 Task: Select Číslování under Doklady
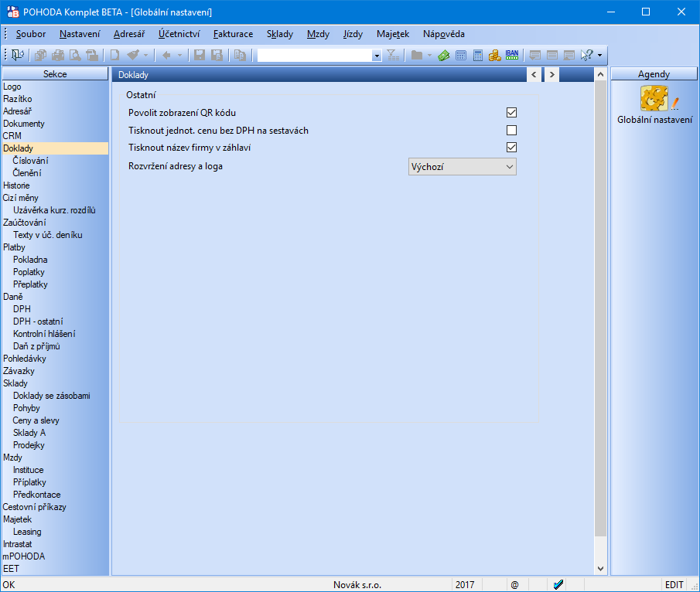tap(30, 161)
